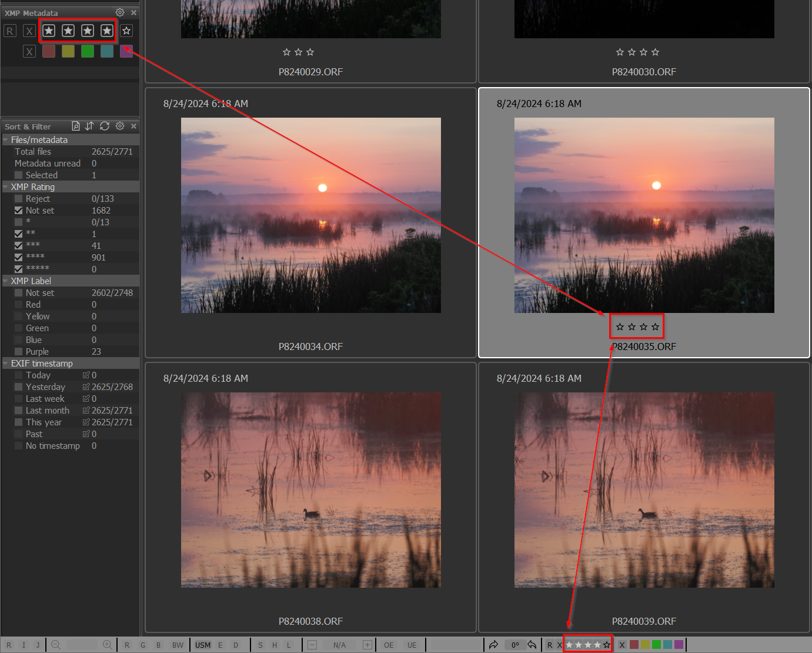
Task: Click zoom in magnifier in bottom toolbar
Action: tap(107, 645)
